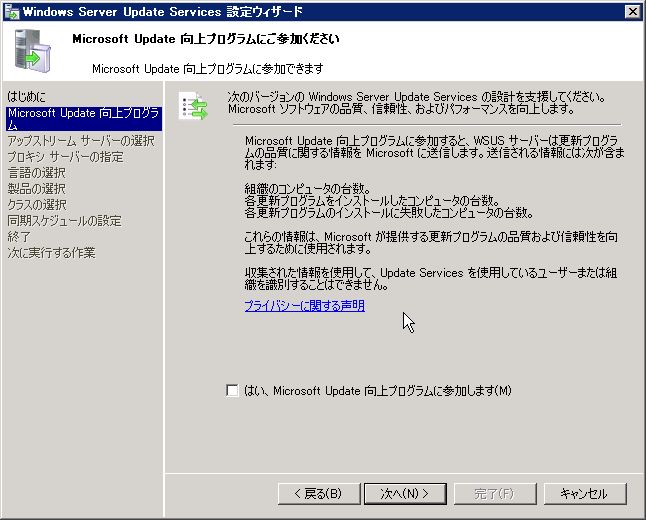The height and width of the screenshot is (520, 646).
Task: Click the green arrows list icon
Action: 193,106
